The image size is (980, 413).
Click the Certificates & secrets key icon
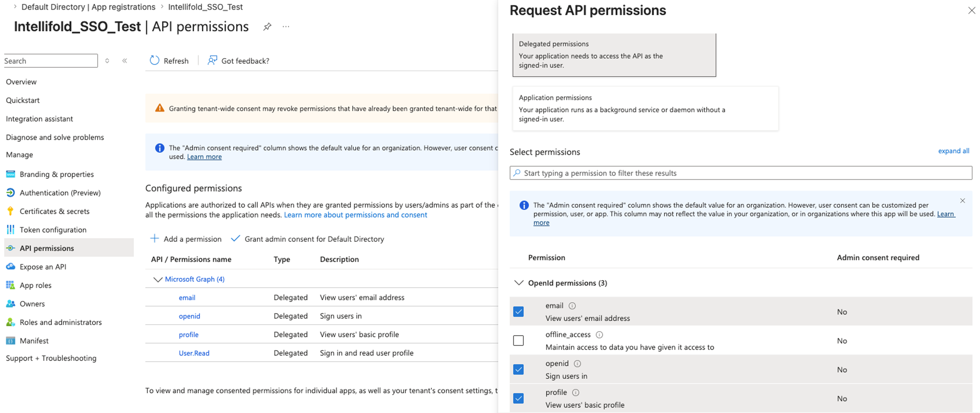[10, 211]
